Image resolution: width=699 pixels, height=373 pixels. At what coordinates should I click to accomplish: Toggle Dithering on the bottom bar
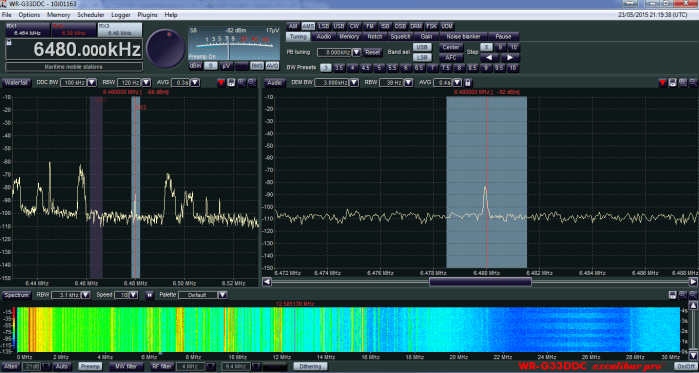310,366
